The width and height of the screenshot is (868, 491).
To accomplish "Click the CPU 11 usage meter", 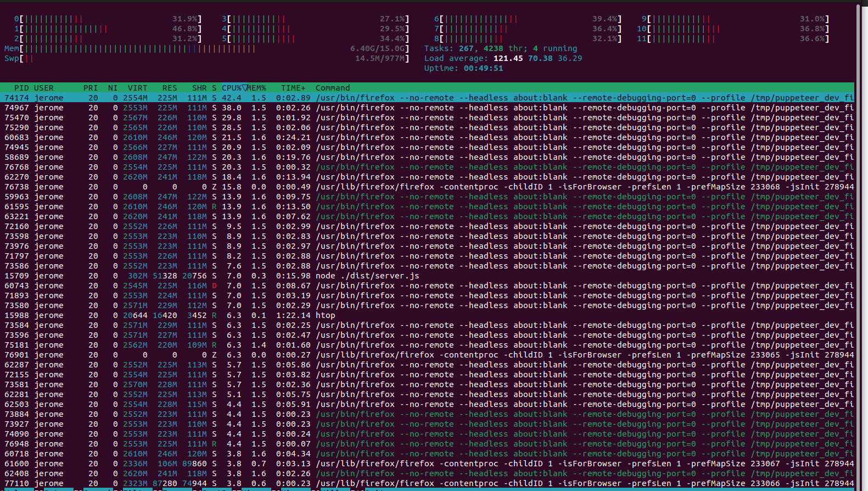I will pyautogui.click(x=733, y=38).
